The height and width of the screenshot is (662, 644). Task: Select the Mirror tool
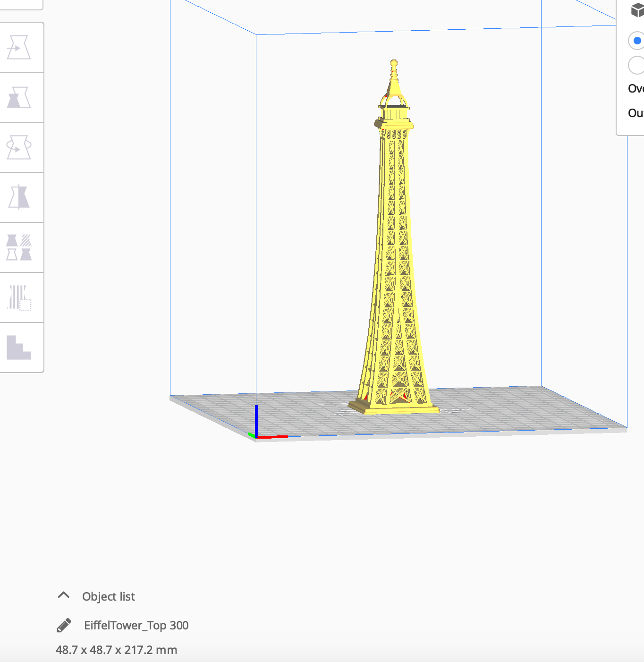click(19, 197)
